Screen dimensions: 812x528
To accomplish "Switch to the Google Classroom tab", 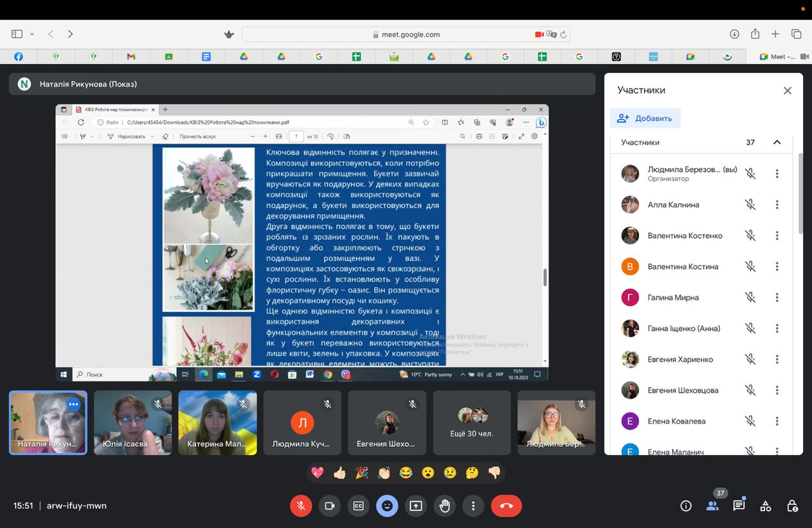I will (169, 56).
